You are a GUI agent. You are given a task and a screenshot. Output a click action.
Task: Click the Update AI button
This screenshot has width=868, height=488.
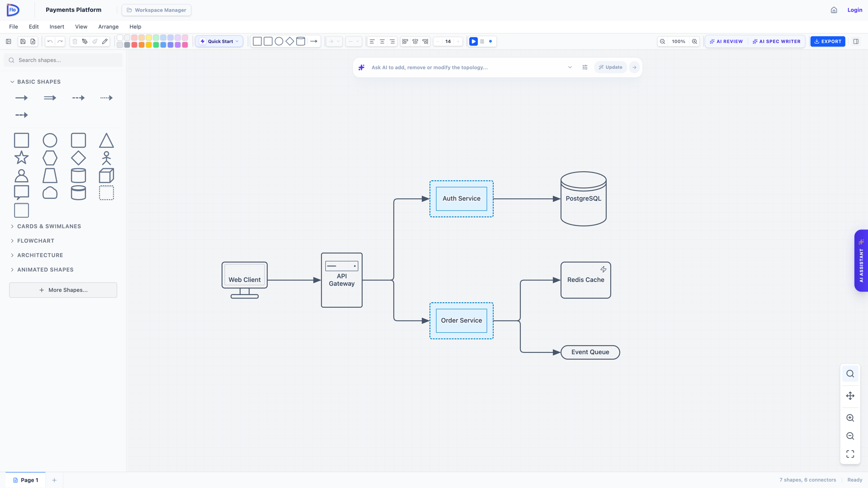(x=611, y=67)
